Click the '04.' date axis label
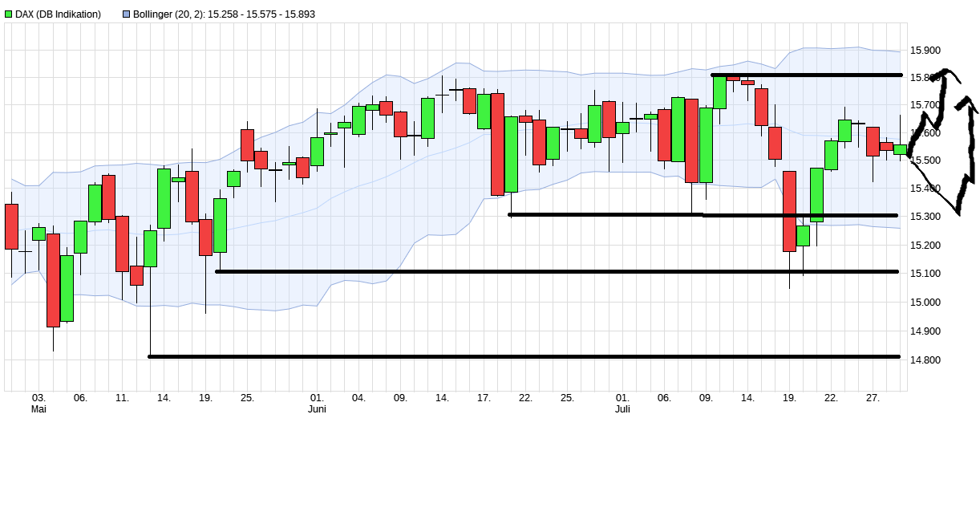 (x=358, y=397)
